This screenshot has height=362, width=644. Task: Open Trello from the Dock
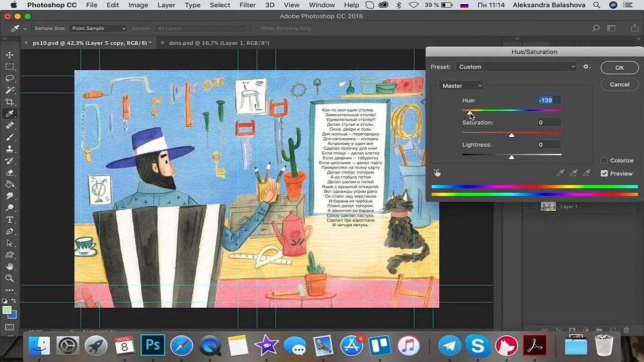coord(380,345)
